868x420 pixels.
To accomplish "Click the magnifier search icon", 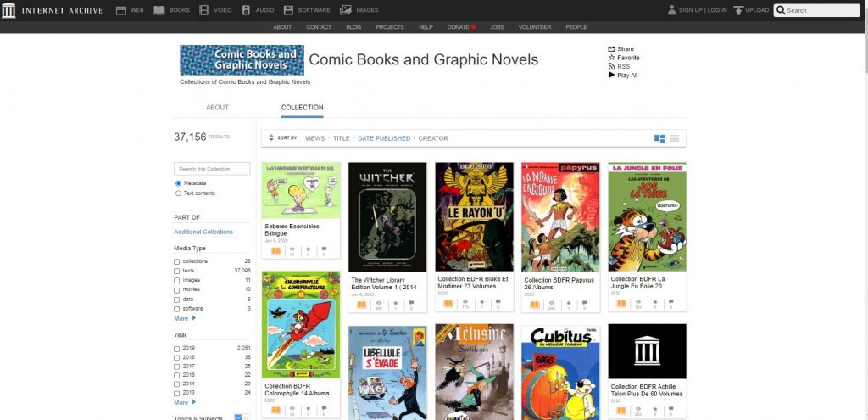I will click(781, 10).
